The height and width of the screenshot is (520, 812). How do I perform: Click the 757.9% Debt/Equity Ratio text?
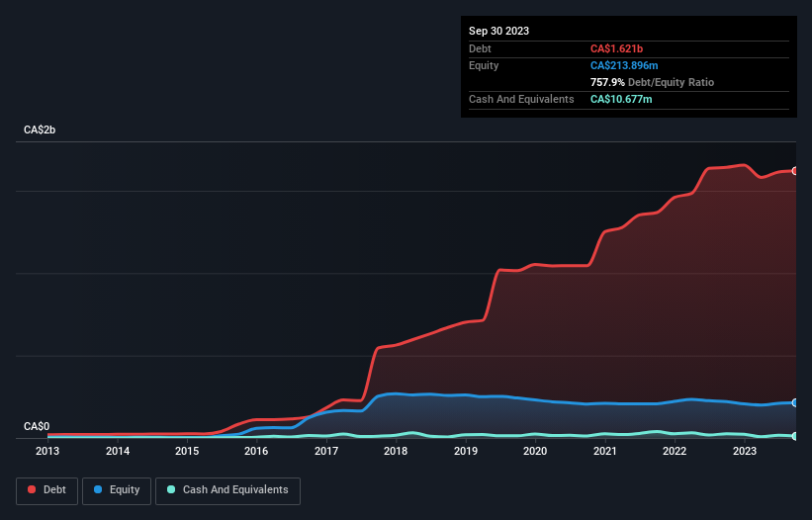point(652,82)
